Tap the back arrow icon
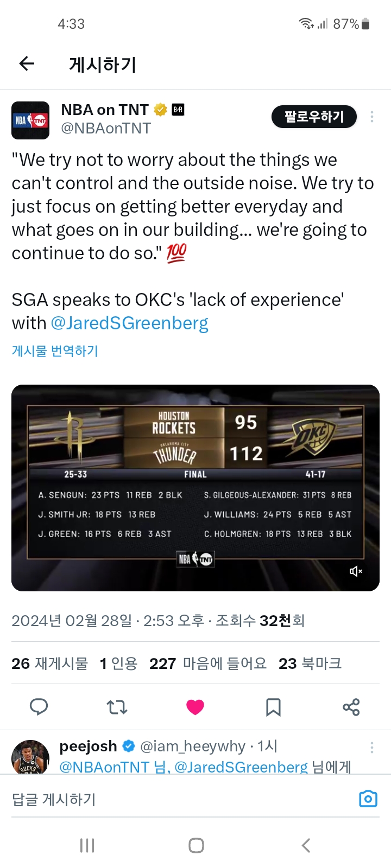Image resolution: width=391 pixels, height=868 pixels. coord(27,64)
